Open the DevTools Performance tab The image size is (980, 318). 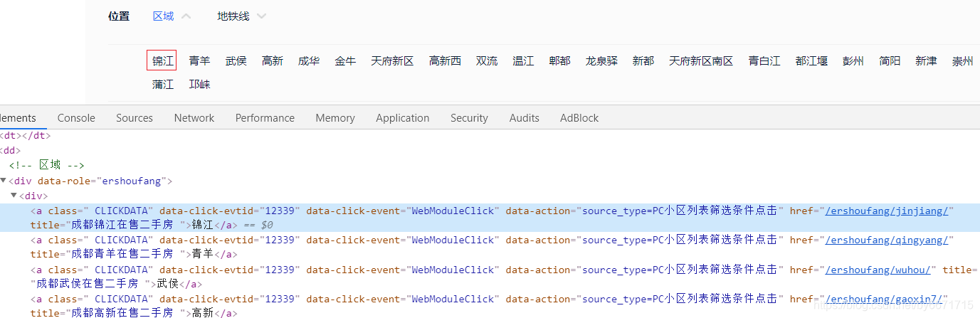pyautogui.click(x=265, y=118)
